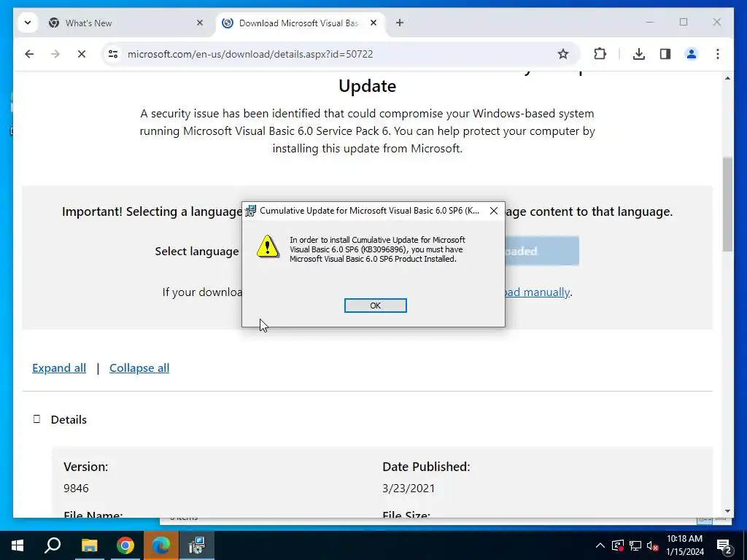
Task: Open the Windows Start menu
Action: pos(18,545)
